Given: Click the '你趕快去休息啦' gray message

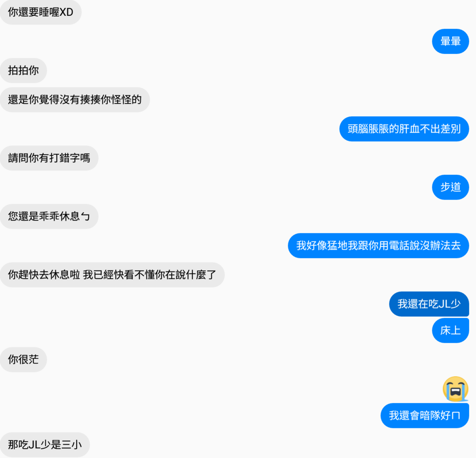Looking at the screenshot, I should (112, 275).
